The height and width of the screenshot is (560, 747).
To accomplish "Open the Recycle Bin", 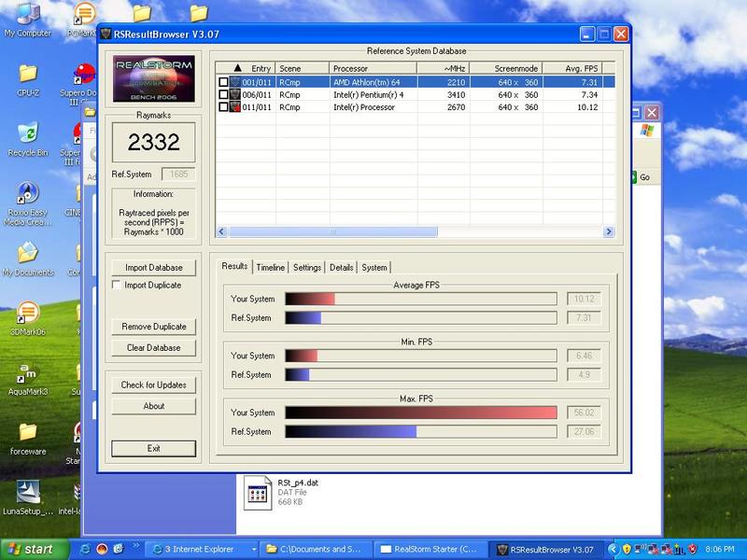I will [28, 139].
